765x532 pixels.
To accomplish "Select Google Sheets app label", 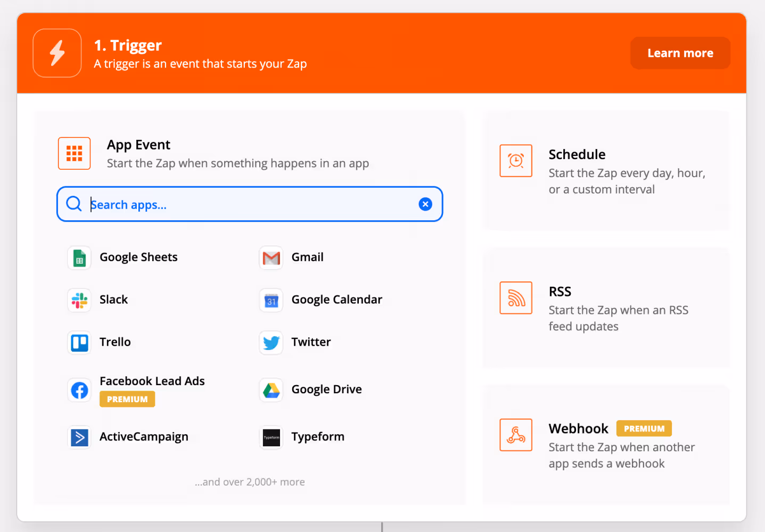I will click(x=138, y=257).
